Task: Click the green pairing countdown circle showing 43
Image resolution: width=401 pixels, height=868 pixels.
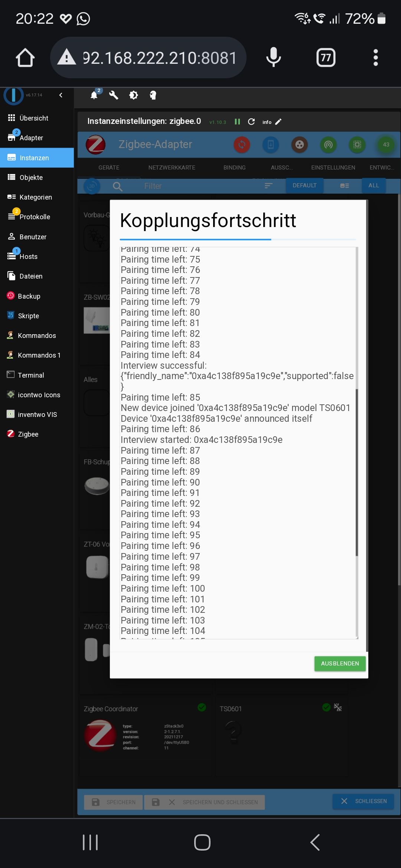Action: point(386,145)
